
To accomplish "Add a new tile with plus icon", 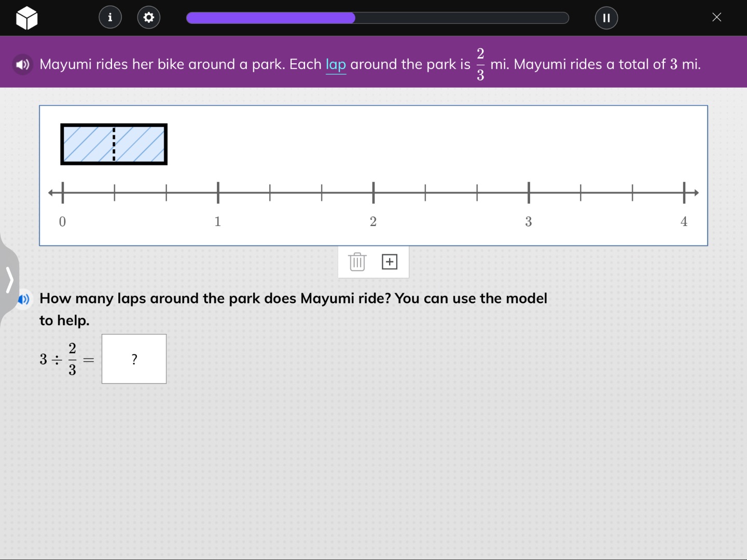I will [x=390, y=262].
